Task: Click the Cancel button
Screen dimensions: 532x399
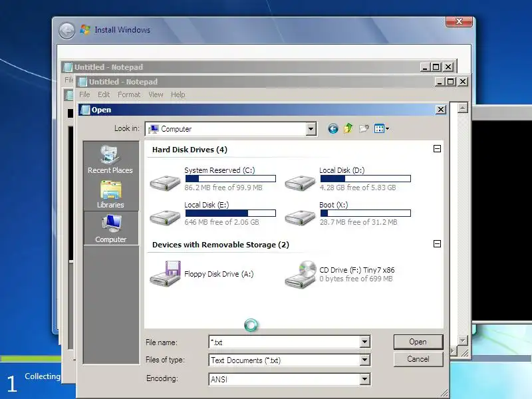Action: pyautogui.click(x=418, y=359)
